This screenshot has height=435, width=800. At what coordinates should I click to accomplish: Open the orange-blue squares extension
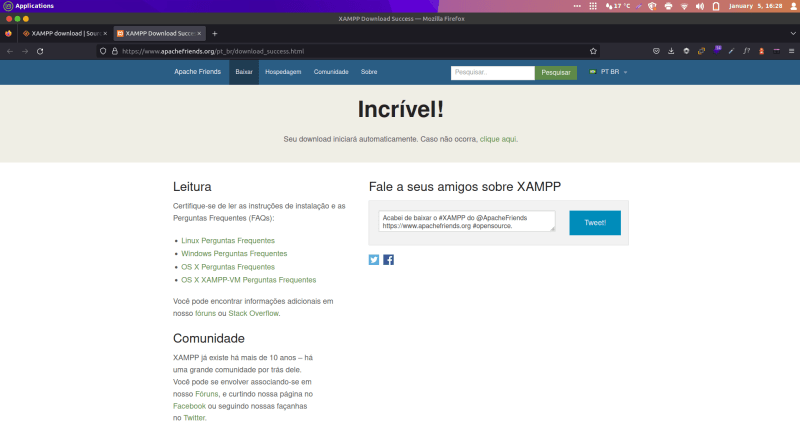tap(702, 51)
